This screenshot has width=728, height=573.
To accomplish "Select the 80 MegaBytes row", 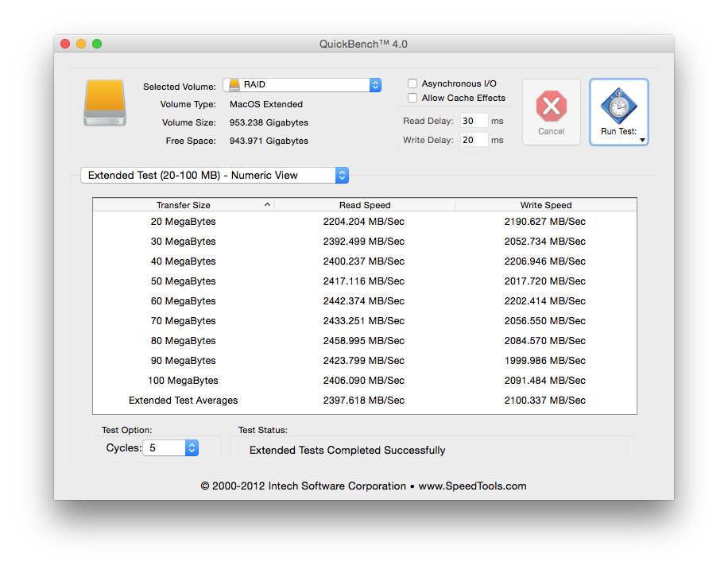I will 365,341.
